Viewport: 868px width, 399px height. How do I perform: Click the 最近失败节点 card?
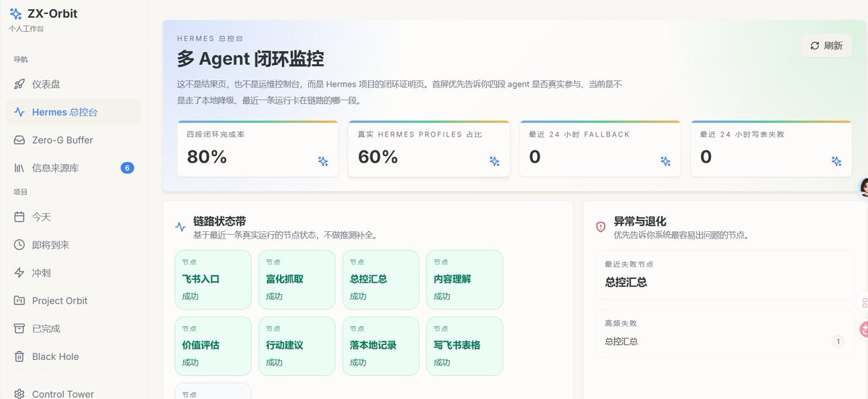coord(724,275)
